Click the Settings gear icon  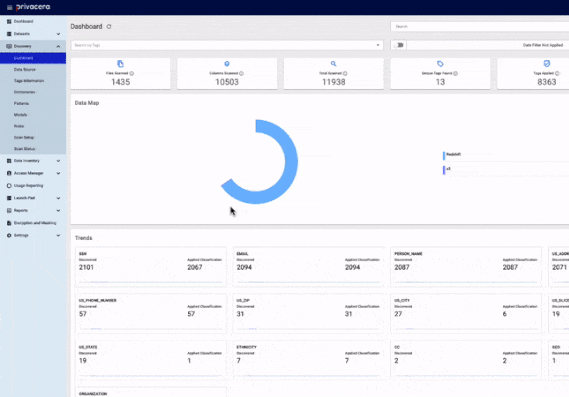(x=9, y=235)
